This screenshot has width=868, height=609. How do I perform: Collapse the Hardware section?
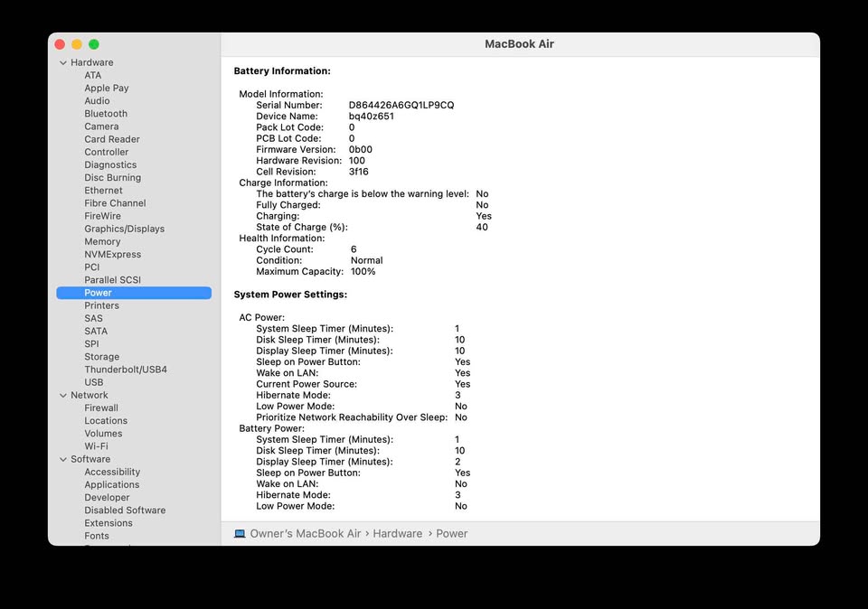(x=63, y=63)
